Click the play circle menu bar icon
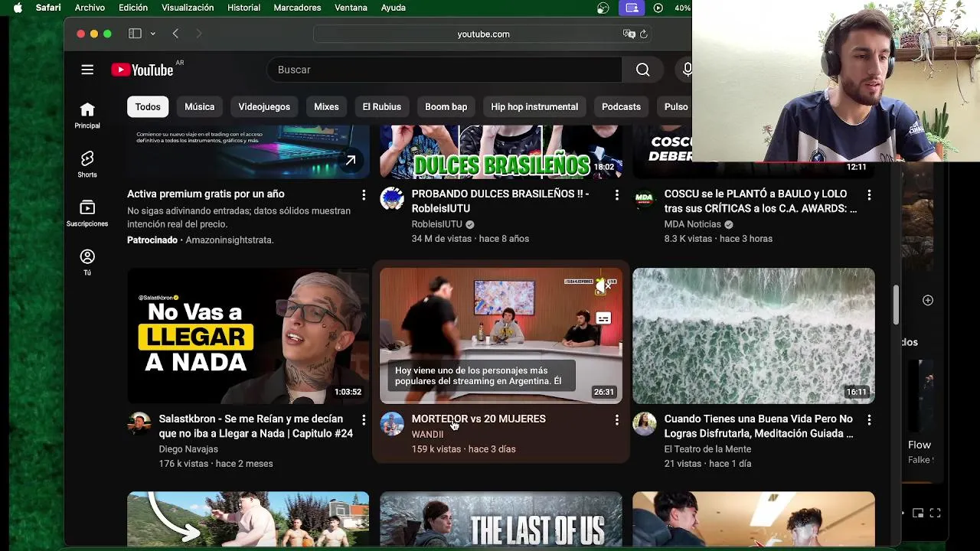 [x=658, y=8]
